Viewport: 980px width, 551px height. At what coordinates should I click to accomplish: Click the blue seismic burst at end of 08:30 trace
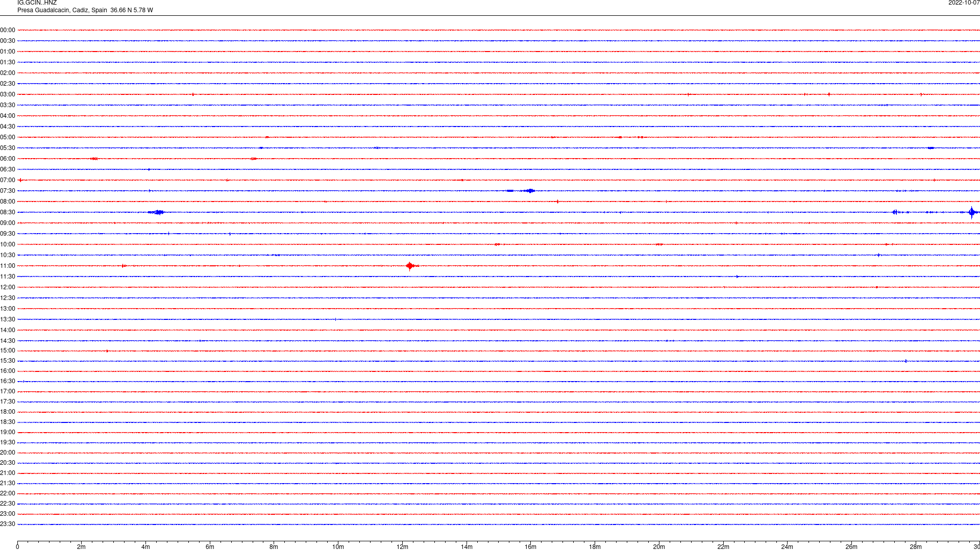click(x=972, y=212)
